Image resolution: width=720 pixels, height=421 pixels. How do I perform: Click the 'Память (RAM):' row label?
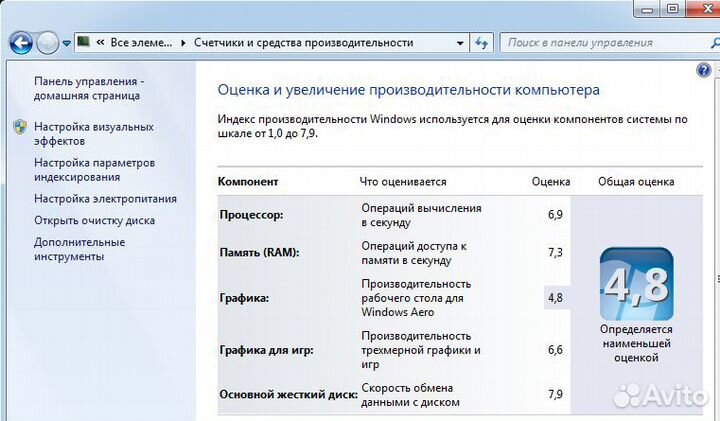tap(259, 253)
